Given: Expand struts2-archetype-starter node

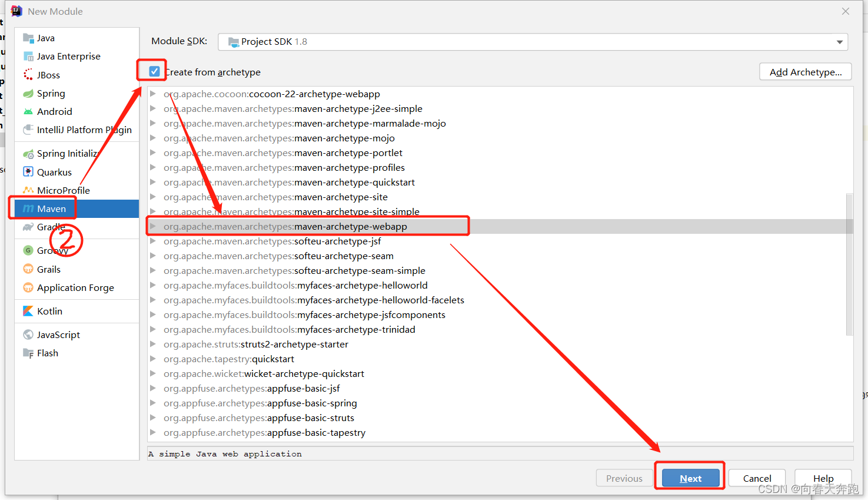Looking at the screenshot, I should coord(153,344).
